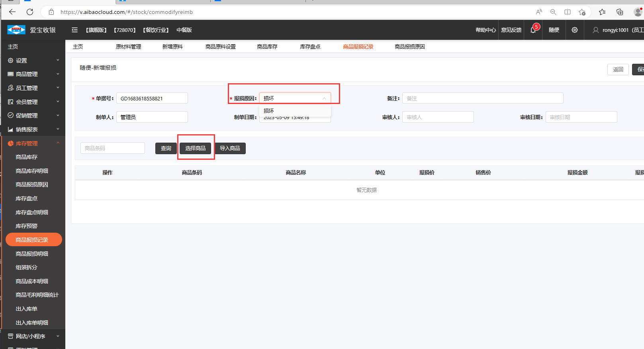Open settings gear icon in header
This screenshot has height=349, width=644.
(x=574, y=30)
